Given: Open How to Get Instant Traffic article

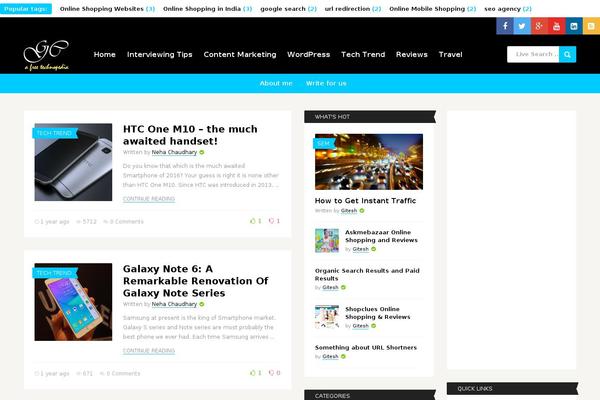Looking at the screenshot, I should click(365, 201).
